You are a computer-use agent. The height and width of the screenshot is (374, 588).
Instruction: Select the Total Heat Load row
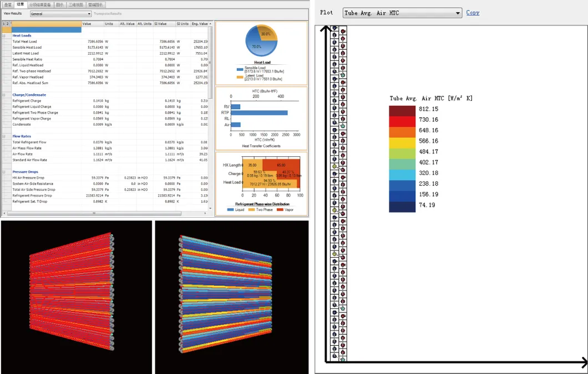44,42
